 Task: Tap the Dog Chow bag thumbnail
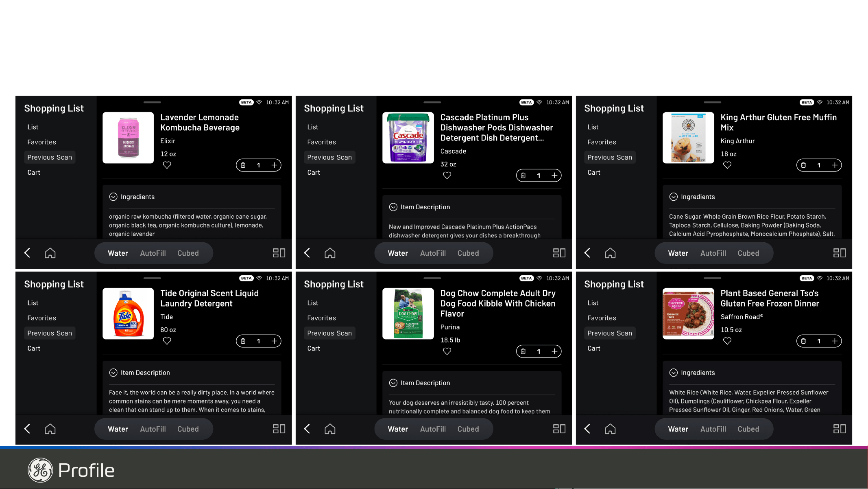[x=408, y=314]
